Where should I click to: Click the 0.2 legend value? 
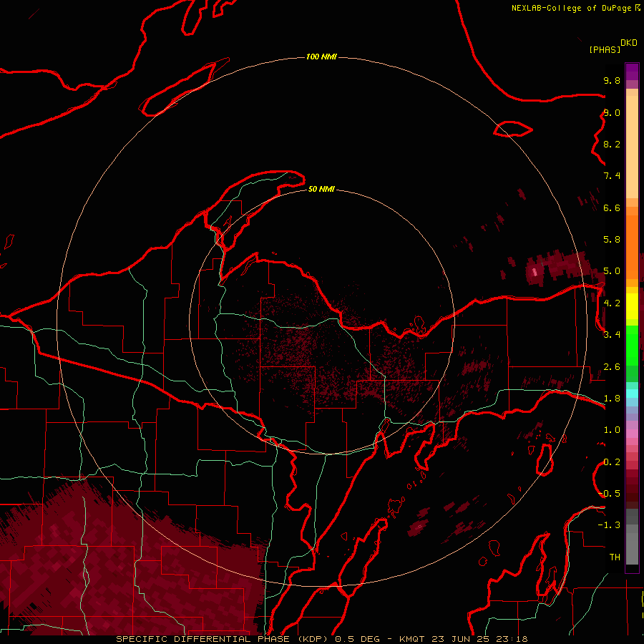[612, 462]
